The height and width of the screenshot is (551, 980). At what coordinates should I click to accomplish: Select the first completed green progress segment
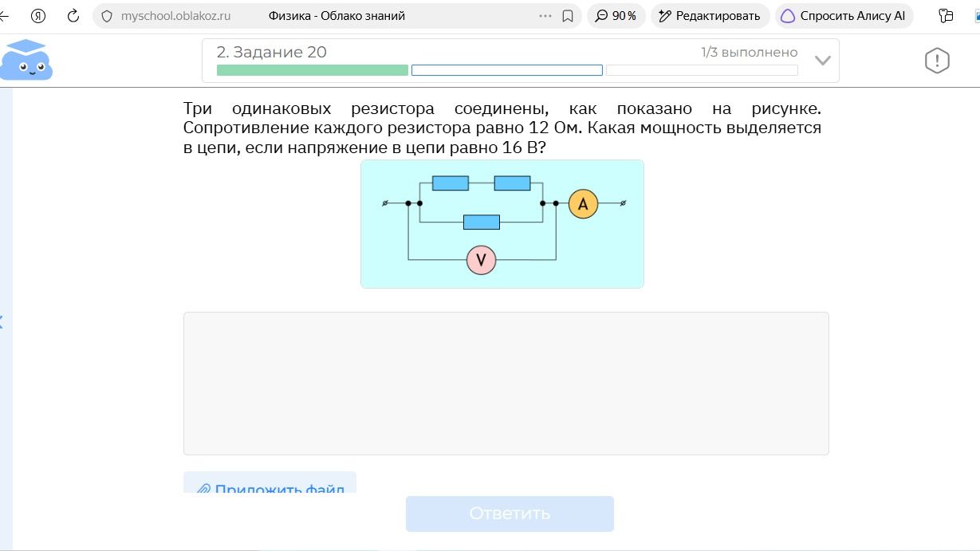[x=313, y=70]
